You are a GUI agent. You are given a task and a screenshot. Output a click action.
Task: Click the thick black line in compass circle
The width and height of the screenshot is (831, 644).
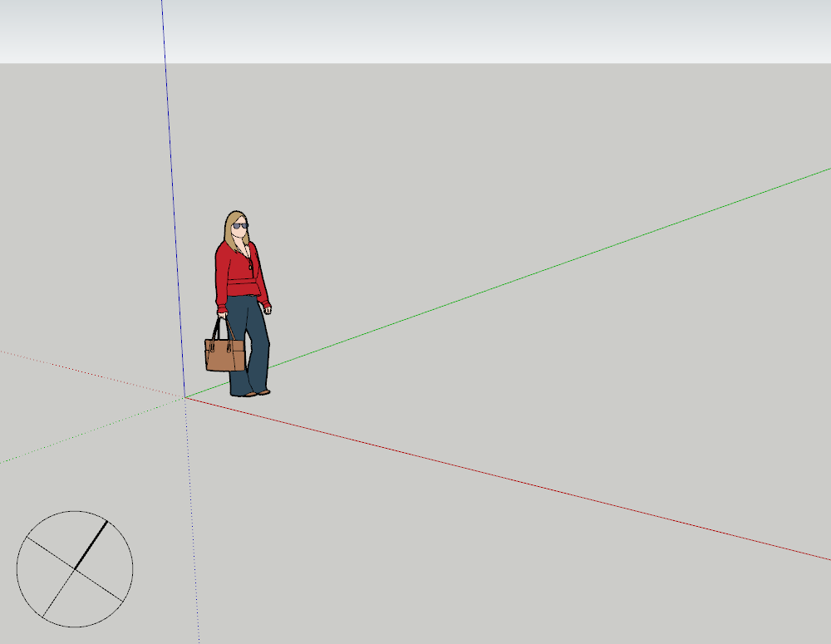pyautogui.click(x=91, y=544)
